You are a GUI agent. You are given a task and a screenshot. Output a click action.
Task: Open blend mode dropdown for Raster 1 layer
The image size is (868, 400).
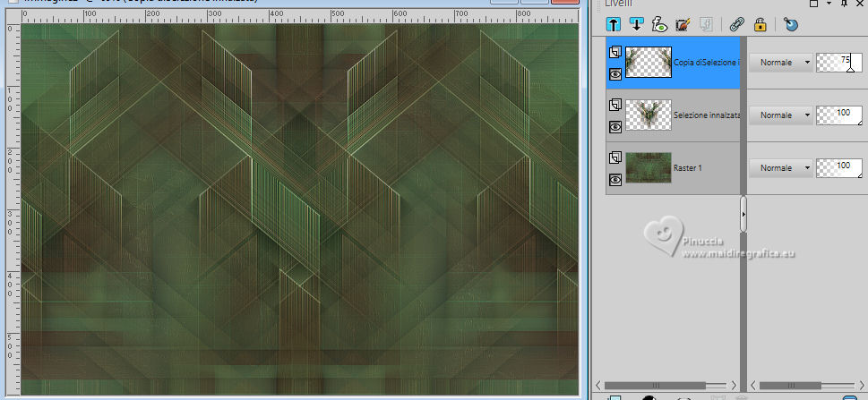pos(780,167)
